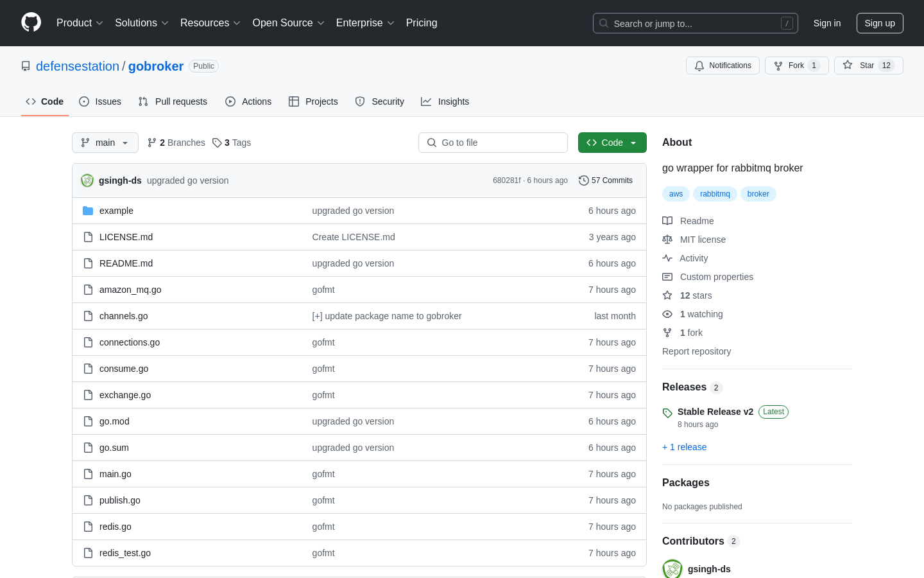Expand the Open Source dropdown
Image resolution: width=924 pixels, height=578 pixels.
[289, 23]
